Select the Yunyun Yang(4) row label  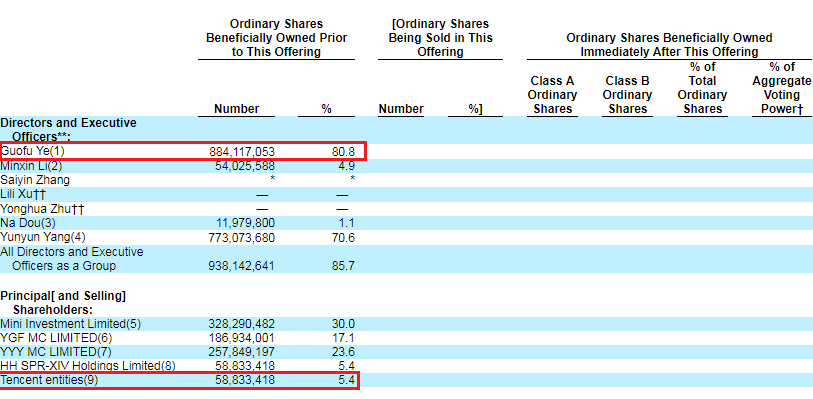pos(43,237)
